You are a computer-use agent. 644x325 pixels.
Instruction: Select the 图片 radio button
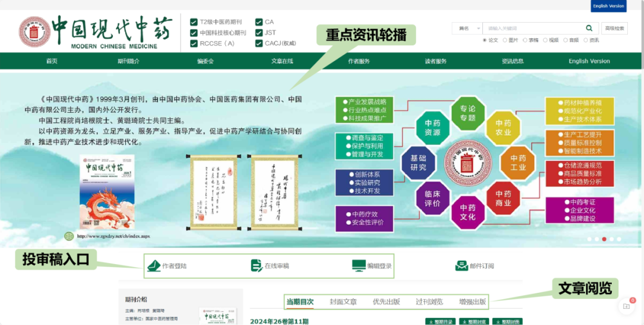click(x=505, y=40)
